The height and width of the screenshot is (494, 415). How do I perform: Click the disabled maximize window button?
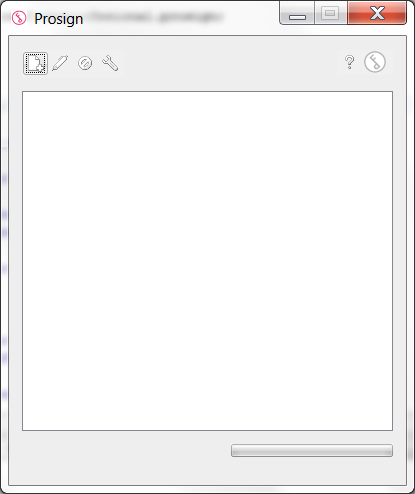(x=330, y=13)
